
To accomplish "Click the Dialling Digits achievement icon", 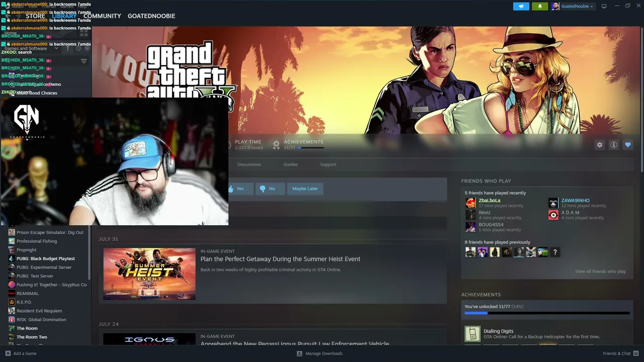I will tap(472, 334).
